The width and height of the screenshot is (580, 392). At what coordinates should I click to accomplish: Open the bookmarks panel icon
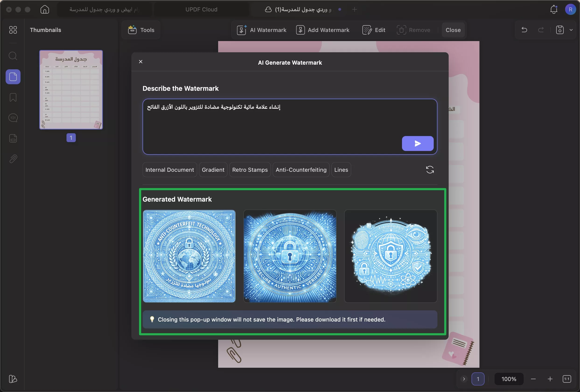pyautogui.click(x=13, y=97)
